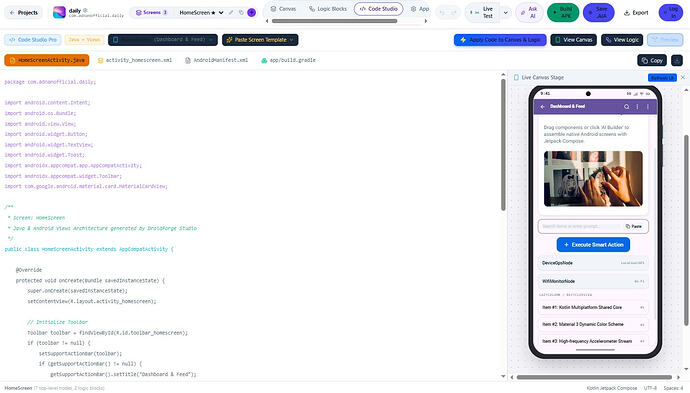This screenshot has width=690, height=393.
Task: Click the Build APK button
Action: (563, 12)
